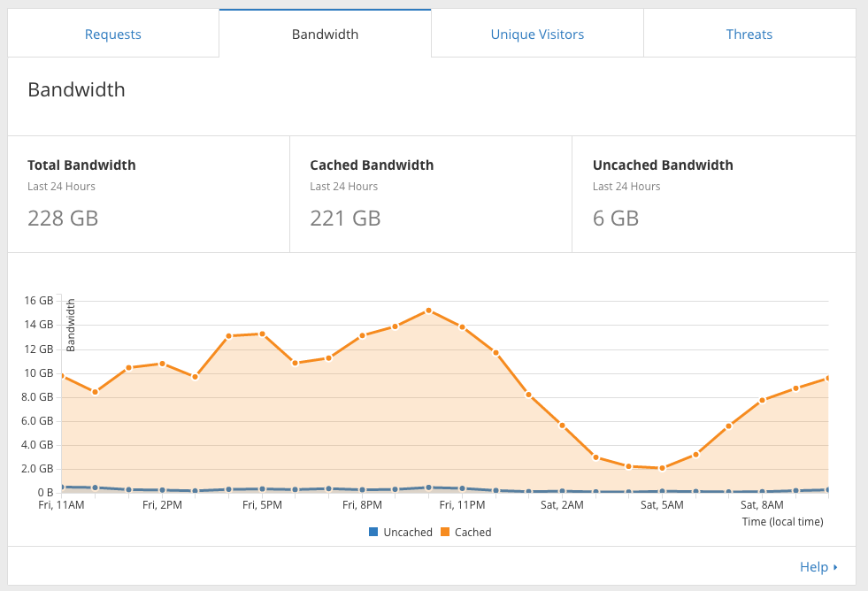
Task: Click the Uncached Bandwidth 6 GB stat
Action: pyautogui.click(x=616, y=218)
